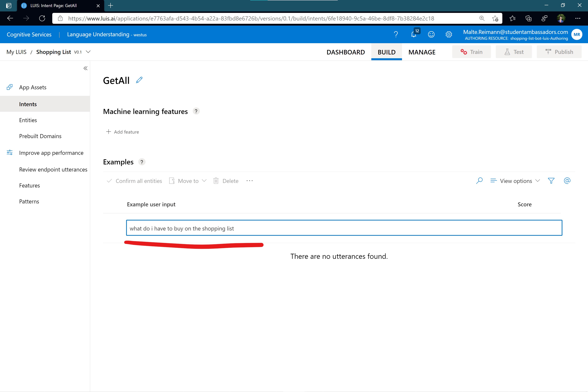588x392 pixels.
Task: Collapse the left sidebar with double-chevron icon
Action: (x=85, y=68)
